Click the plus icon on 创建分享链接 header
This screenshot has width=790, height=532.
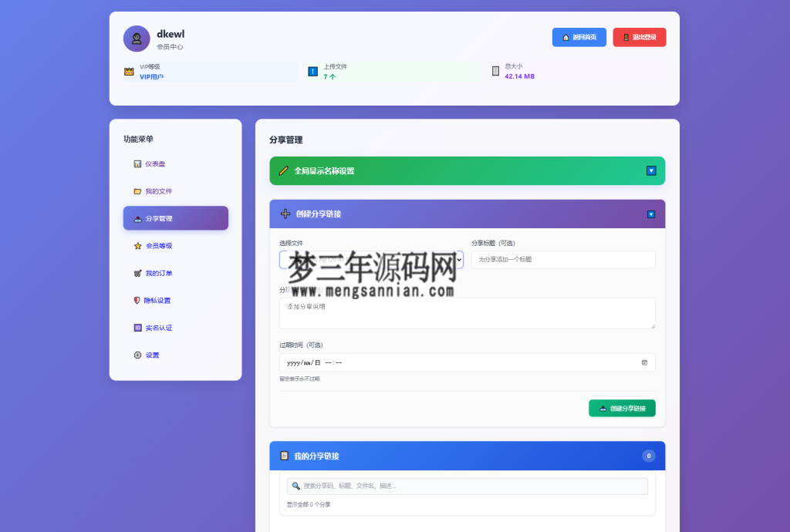[285, 214]
